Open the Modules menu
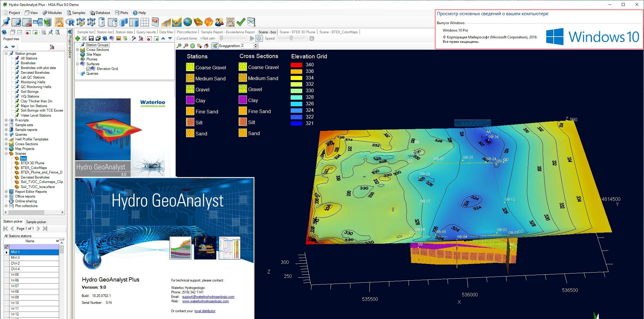Screen dimensions: 644x319 click(x=52, y=13)
